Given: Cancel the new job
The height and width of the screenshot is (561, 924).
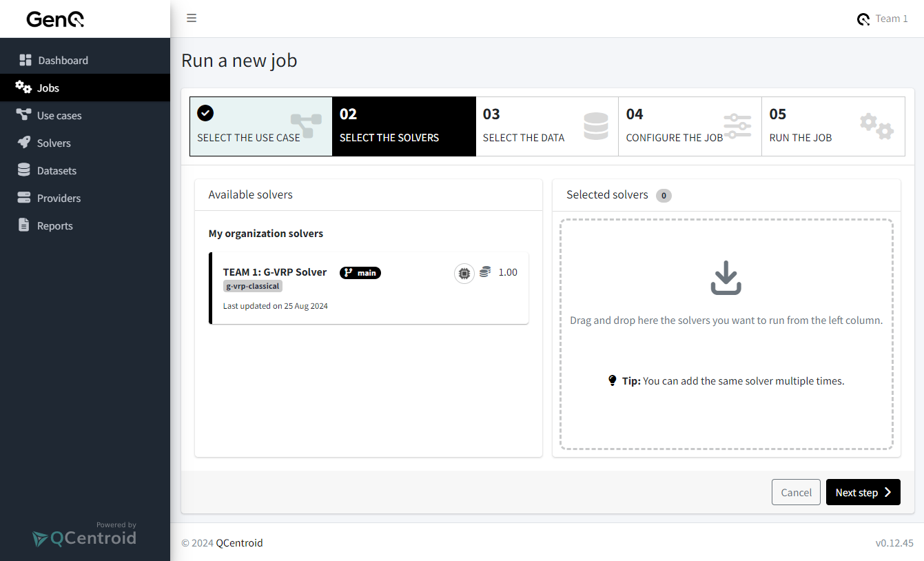Looking at the screenshot, I should [796, 492].
